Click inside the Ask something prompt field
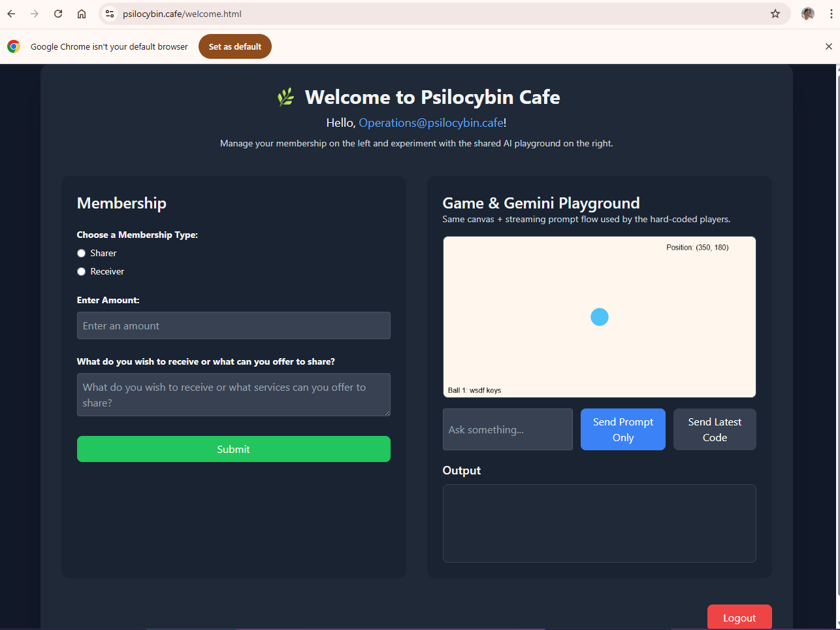 (x=508, y=429)
